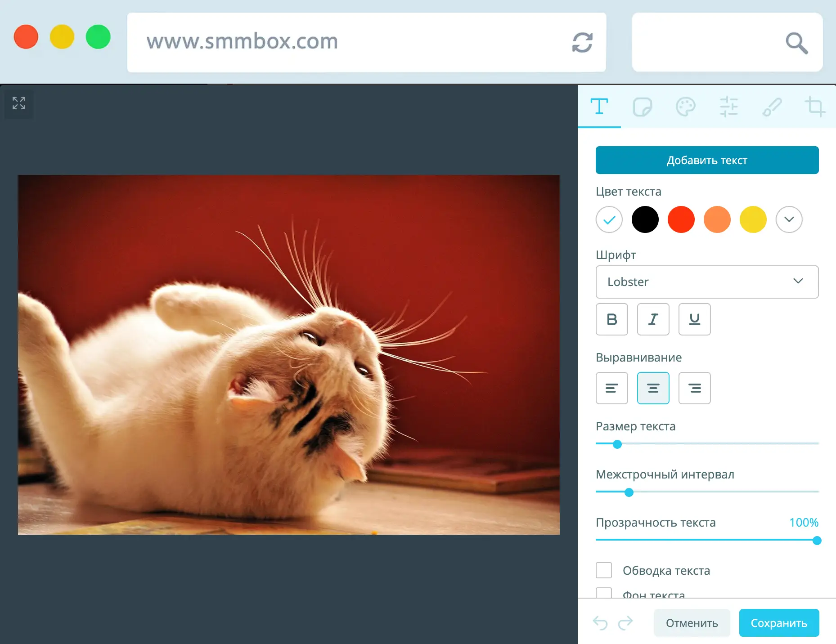This screenshot has width=836, height=644.
Task: Click the 100% transparency value
Action: click(804, 523)
